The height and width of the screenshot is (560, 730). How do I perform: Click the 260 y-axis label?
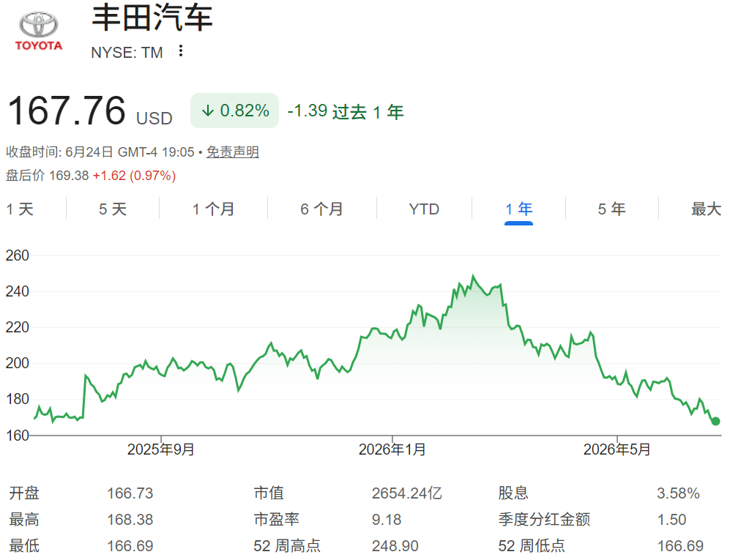coord(18,255)
